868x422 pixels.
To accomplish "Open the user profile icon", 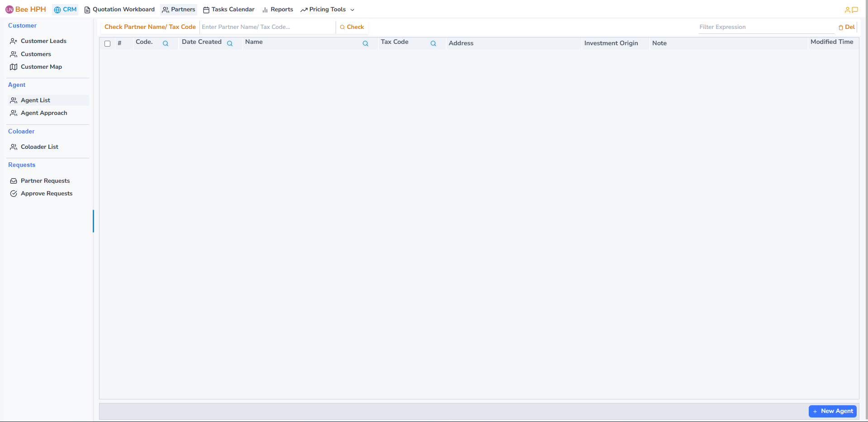I will point(847,10).
